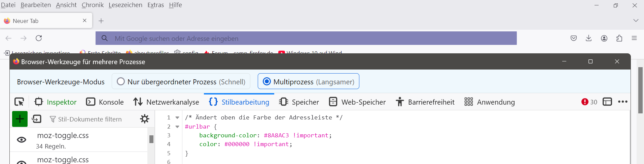
Task: Collapse the comment fold on line 1
Action: 177,118
